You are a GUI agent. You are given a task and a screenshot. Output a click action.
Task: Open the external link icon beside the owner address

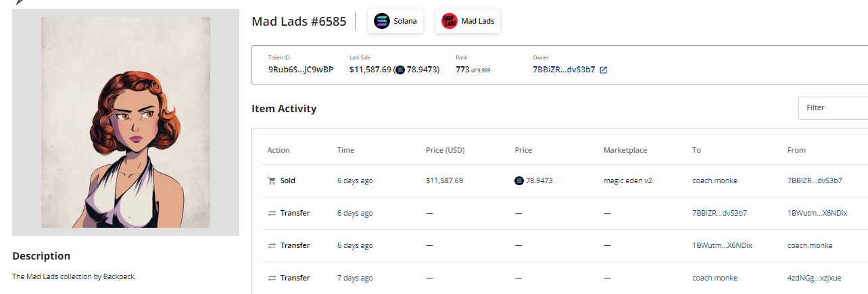(604, 70)
